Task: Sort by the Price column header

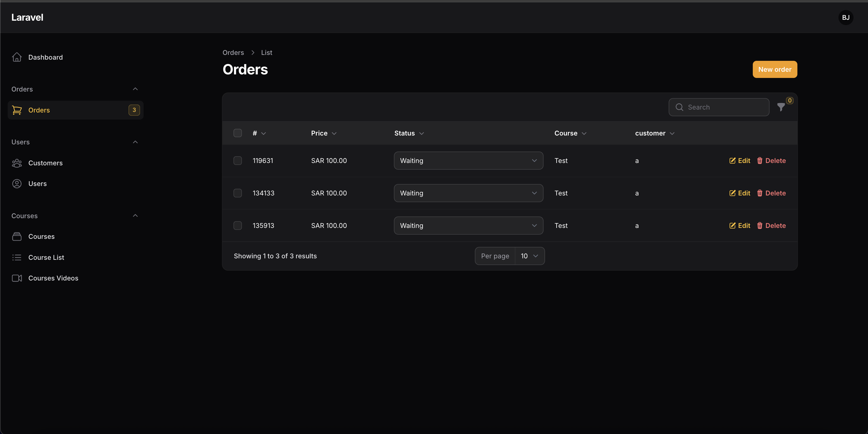Action: tap(324, 133)
